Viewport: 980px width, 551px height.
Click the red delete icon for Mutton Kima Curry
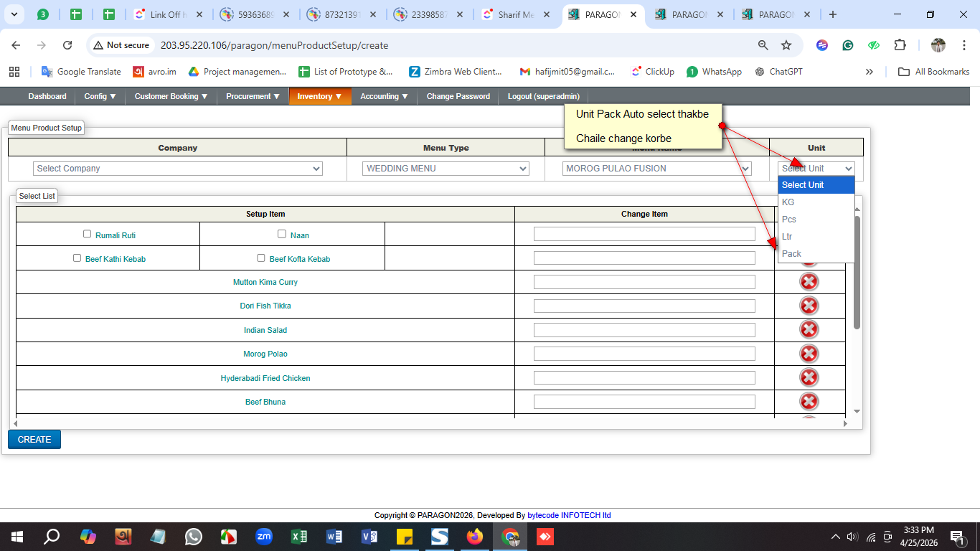coord(809,282)
